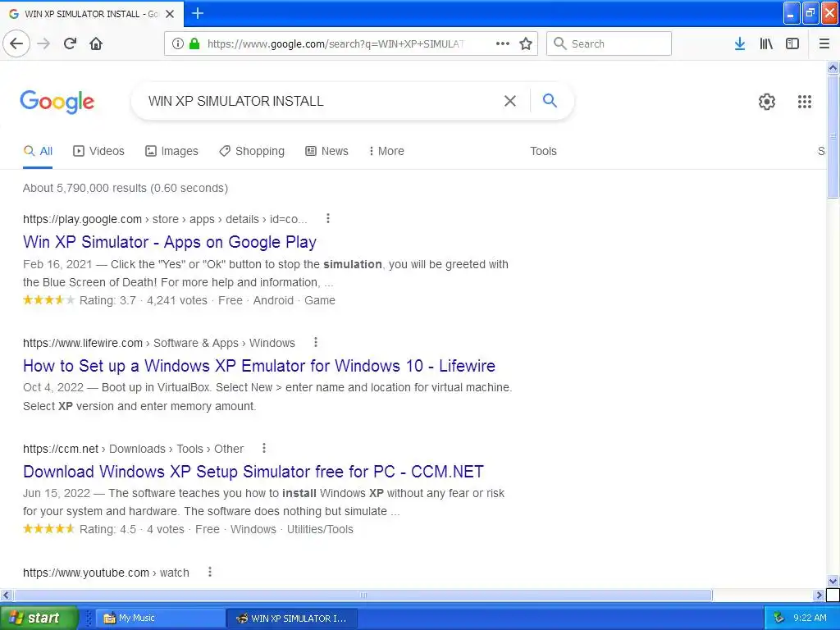Close the WIN XP SIMULATOR INSTALL tab
840x630 pixels.
pos(170,14)
